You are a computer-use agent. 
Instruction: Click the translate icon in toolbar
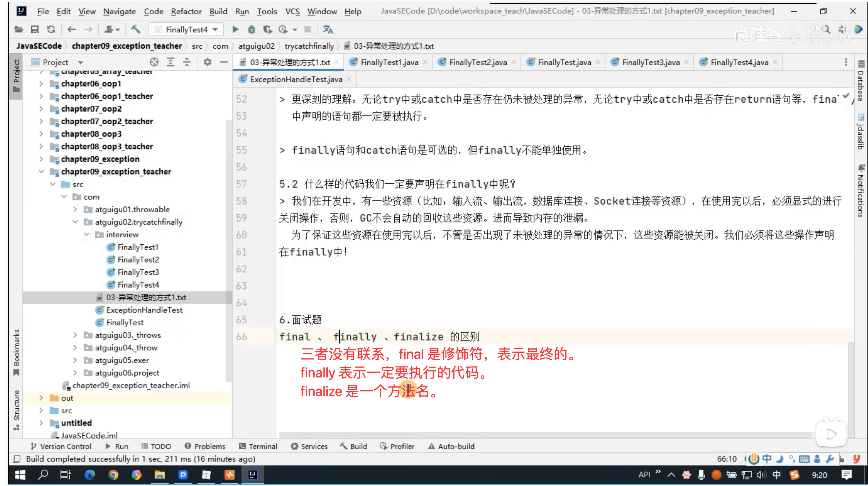pyautogui.click(x=328, y=30)
